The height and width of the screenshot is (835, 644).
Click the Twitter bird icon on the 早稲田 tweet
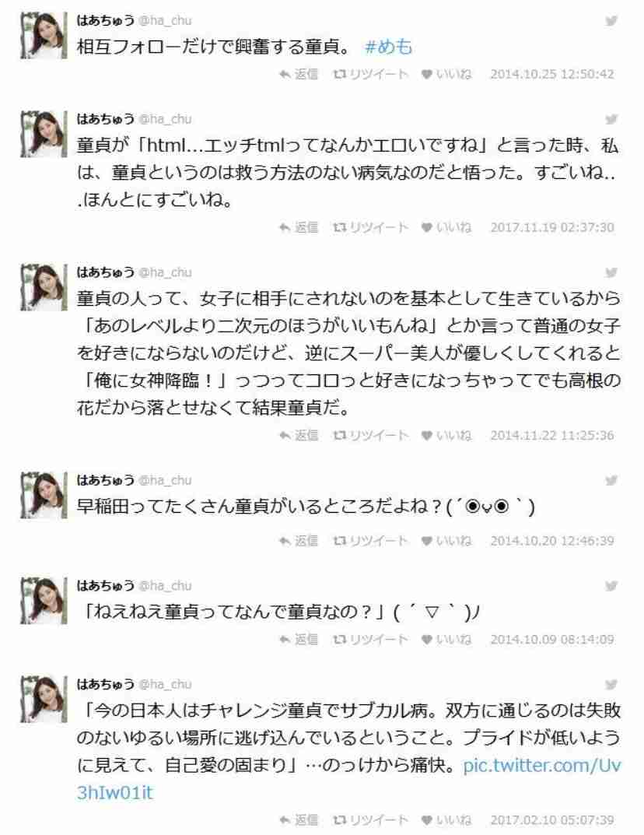(x=611, y=481)
